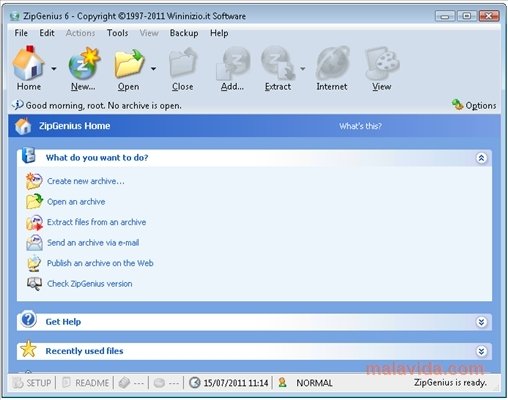Click the info icon beside Good morning message
This screenshot has height=400, width=508.
pyautogui.click(x=18, y=105)
